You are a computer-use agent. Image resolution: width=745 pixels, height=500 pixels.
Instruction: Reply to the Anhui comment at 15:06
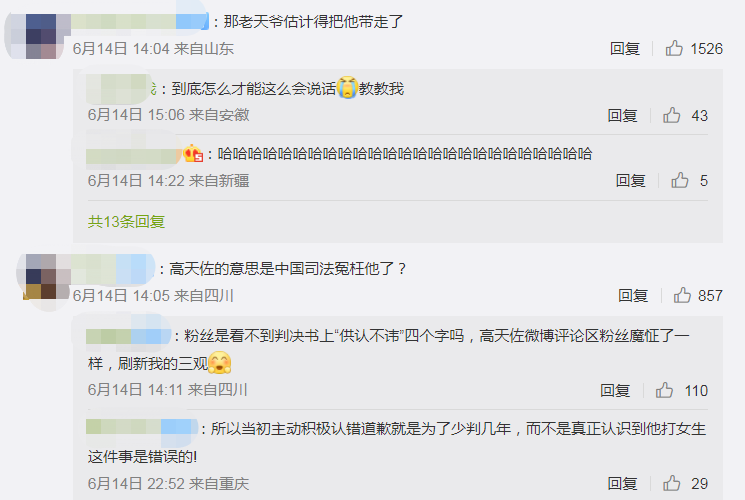(622, 115)
